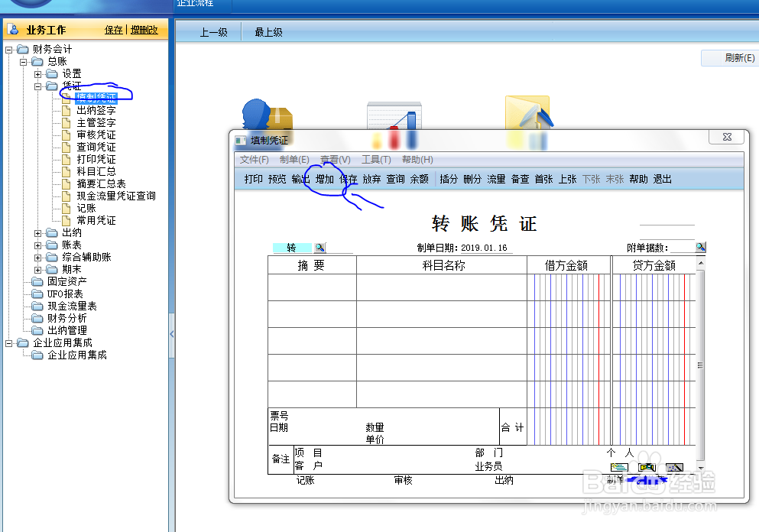The image size is (759, 532).
Task: Click the 帮助 toolbar button
Action: 638,179
